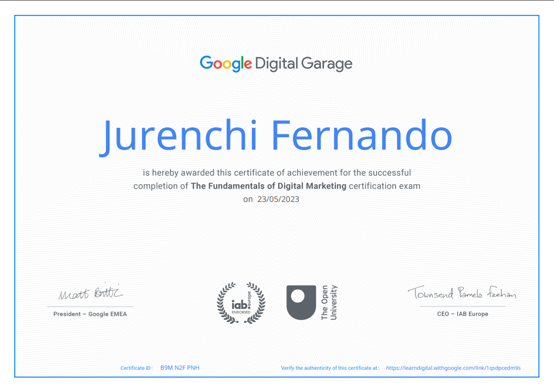
Task: Click 'The Fundamentals of Digital Marketing' text
Action: click(x=269, y=186)
